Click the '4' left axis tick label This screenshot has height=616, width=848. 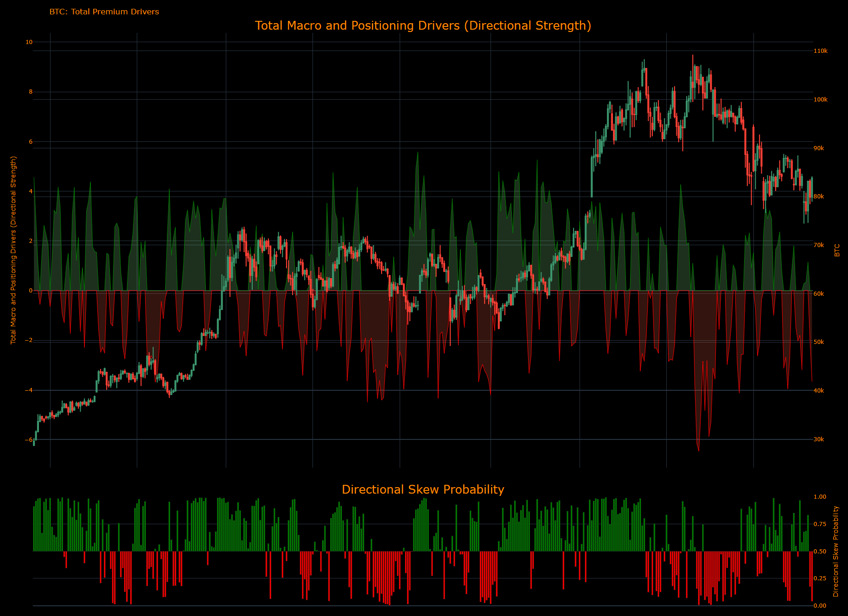(x=31, y=191)
